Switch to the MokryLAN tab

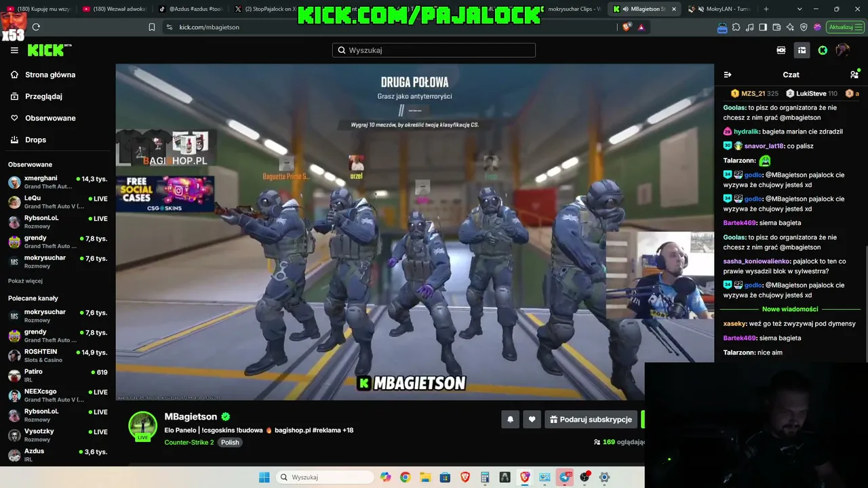(721, 9)
